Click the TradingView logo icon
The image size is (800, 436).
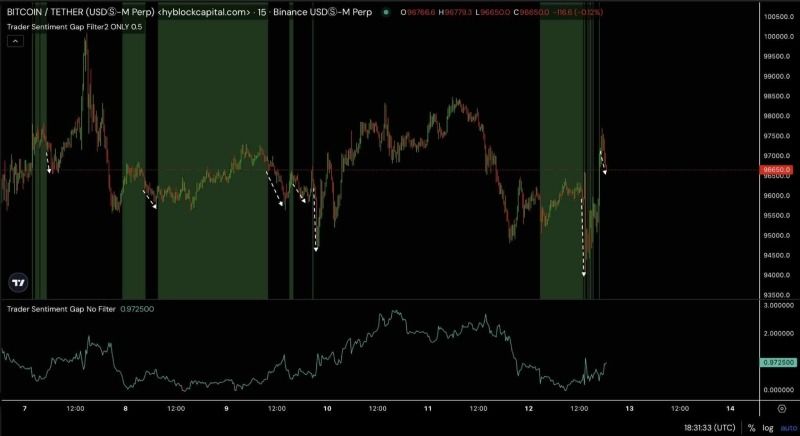point(18,283)
